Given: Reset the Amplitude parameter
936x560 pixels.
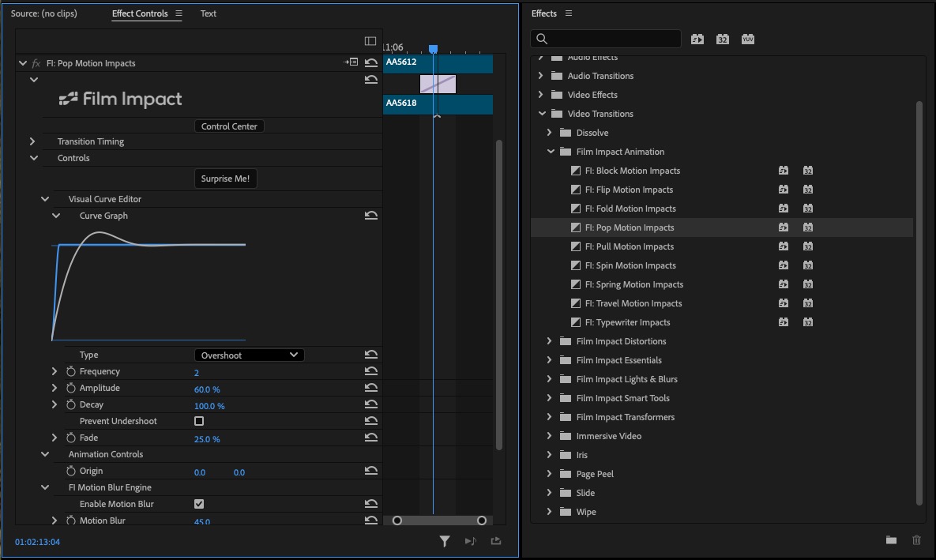Looking at the screenshot, I should pos(370,389).
